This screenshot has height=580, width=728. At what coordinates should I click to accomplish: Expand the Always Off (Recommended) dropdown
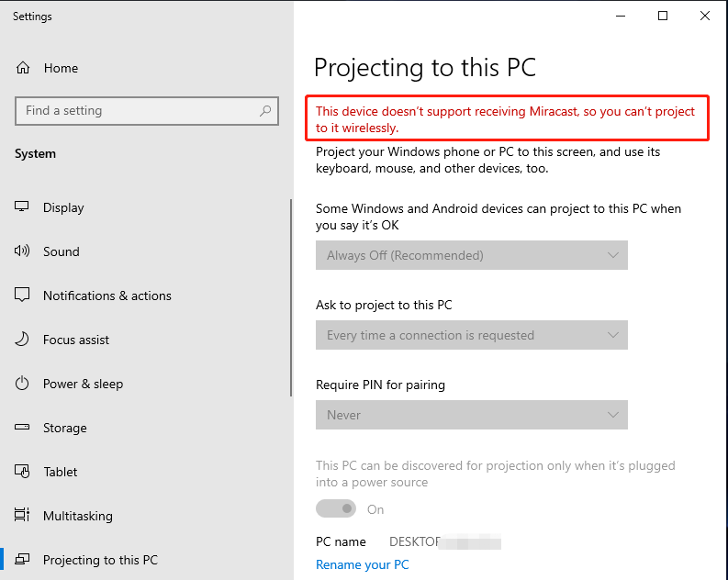pyautogui.click(x=472, y=255)
